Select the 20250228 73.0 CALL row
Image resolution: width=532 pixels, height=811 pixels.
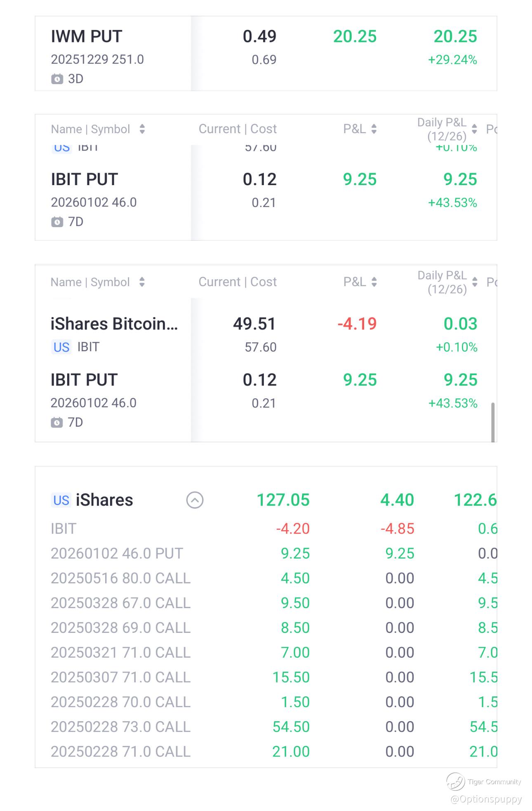[120, 726]
